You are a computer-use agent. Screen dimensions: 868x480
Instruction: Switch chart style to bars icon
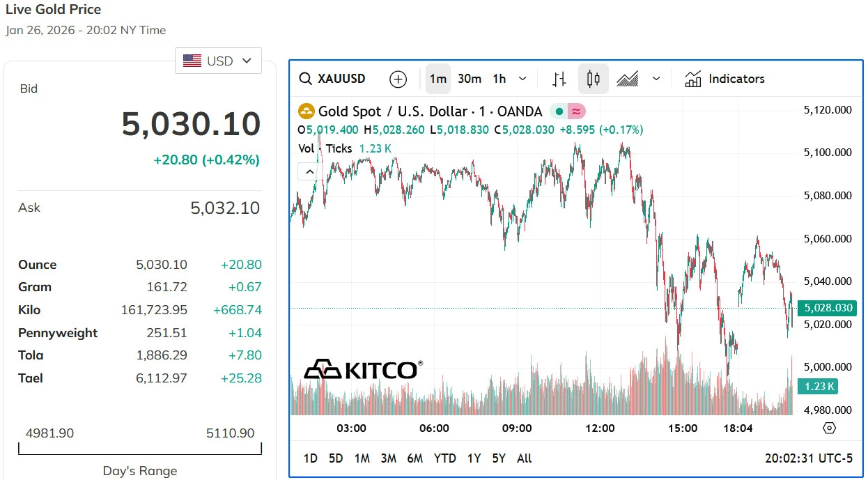tap(559, 79)
